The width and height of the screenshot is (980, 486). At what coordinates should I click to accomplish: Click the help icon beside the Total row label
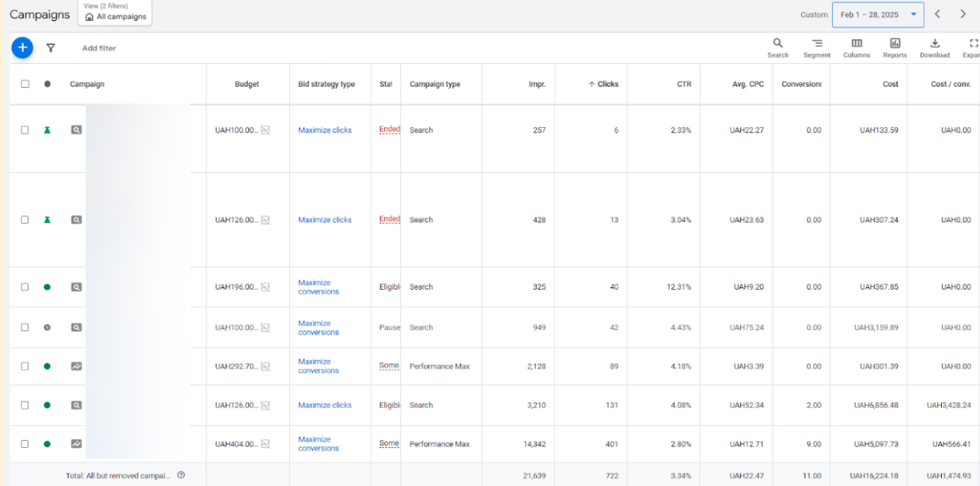pyautogui.click(x=181, y=475)
